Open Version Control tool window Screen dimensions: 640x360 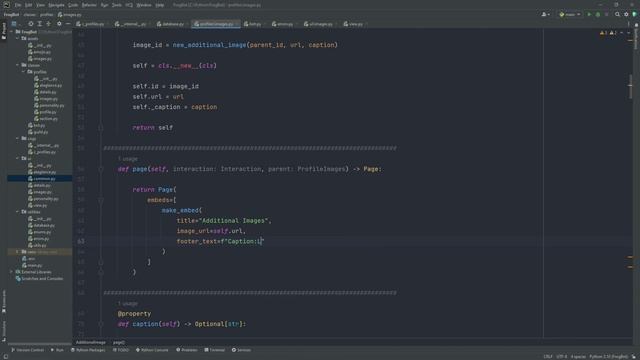pyautogui.click(x=27, y=350)
